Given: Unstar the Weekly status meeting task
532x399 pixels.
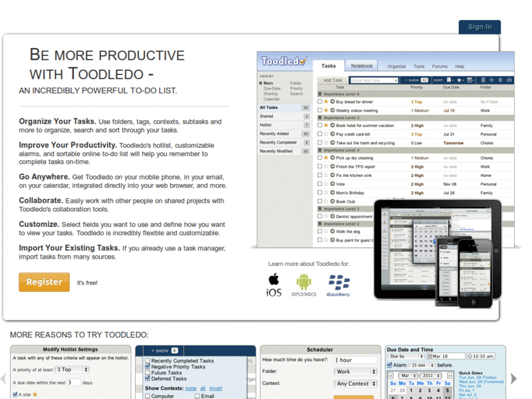Looking at the screenshot, I should pyautogui.click(x=326, y=110).
